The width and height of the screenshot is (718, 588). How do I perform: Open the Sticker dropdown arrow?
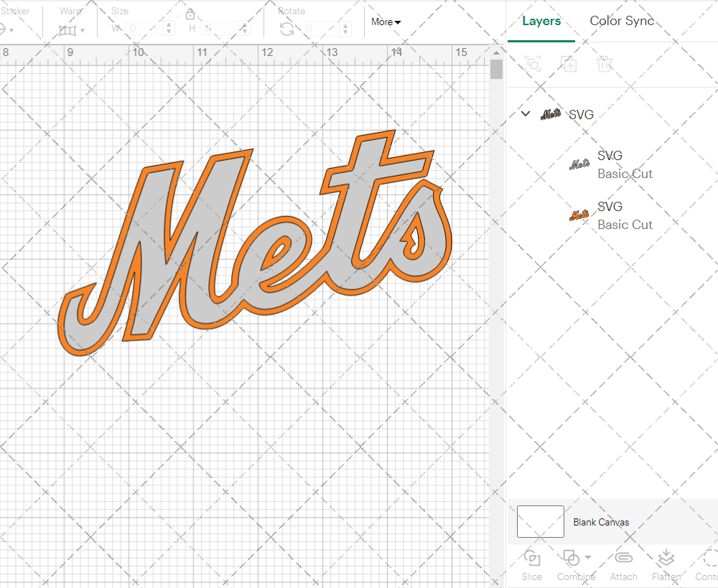[x=11, y=31]
